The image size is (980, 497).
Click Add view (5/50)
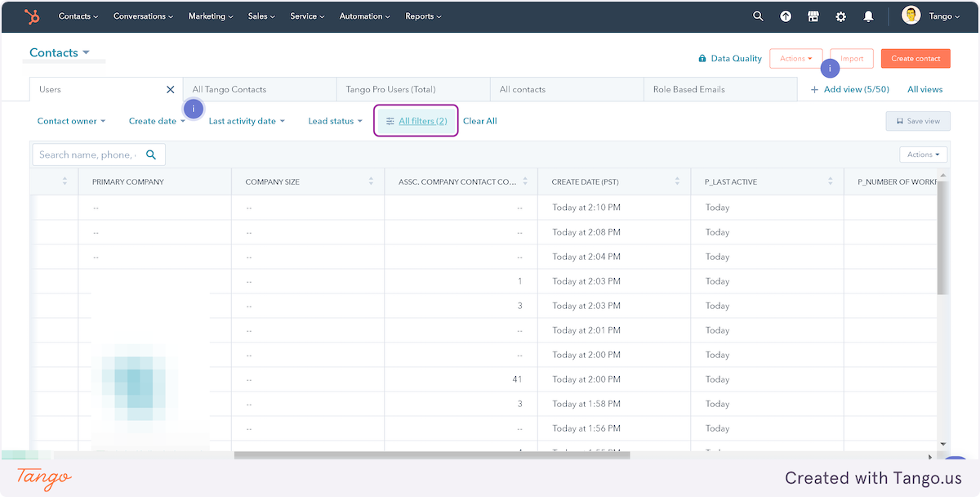click(849, 89)
